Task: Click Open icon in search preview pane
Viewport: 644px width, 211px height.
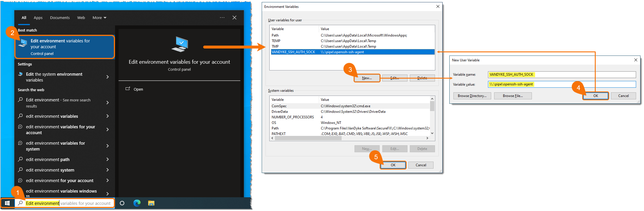Action: pos(128,89)
